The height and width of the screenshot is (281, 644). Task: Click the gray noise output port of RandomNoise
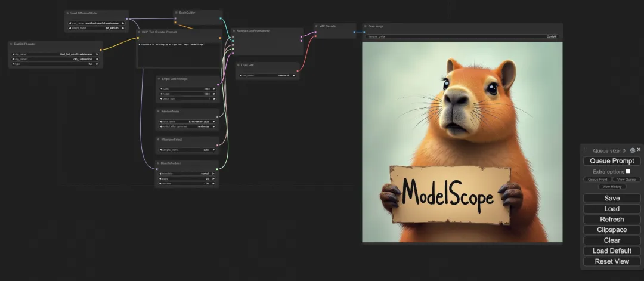point(217,117)
